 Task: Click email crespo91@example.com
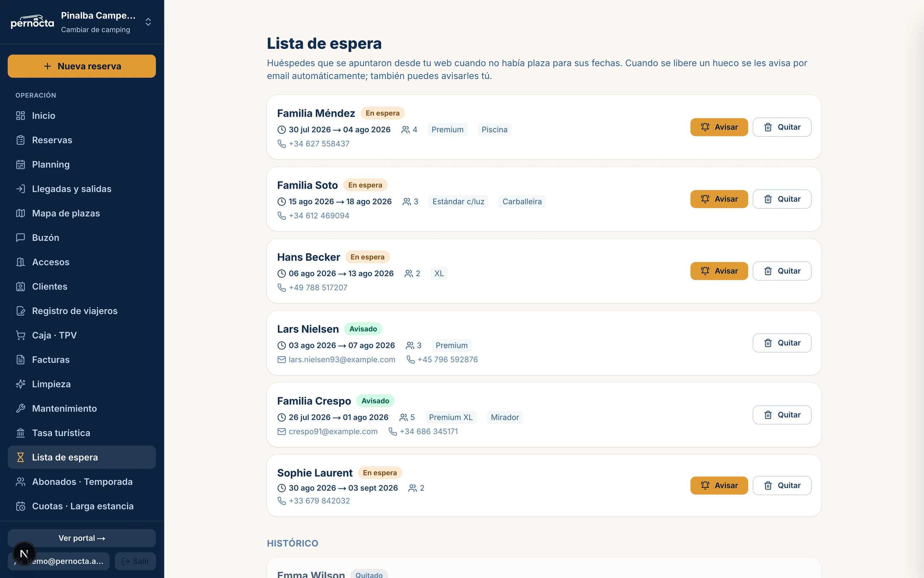333,432
